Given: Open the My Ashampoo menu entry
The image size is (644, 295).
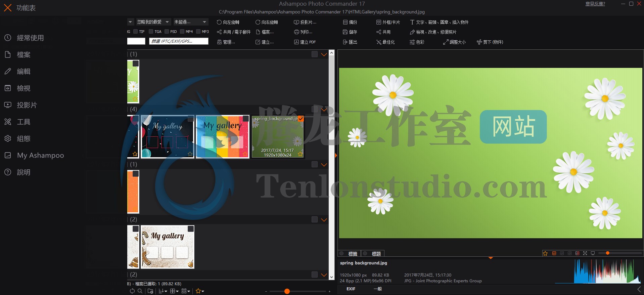Looking at the screenshot, I should 34,155.
